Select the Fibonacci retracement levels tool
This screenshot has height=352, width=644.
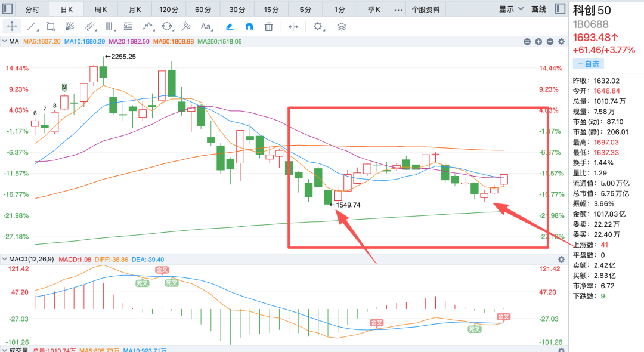click(x=128, y=27)
